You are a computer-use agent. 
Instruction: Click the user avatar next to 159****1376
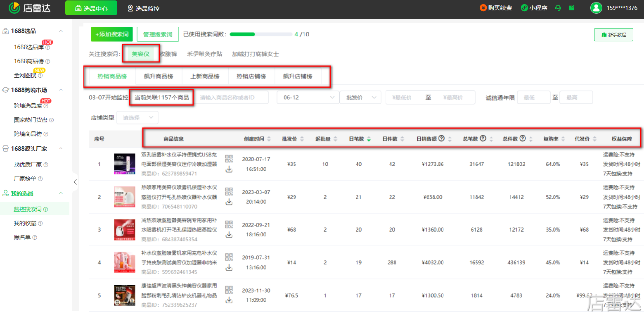(x=596, y=8)
